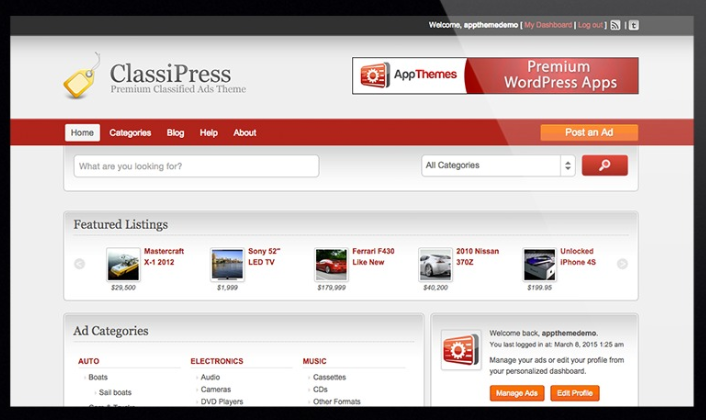Screen dimensions: 706x420
Task: Open the MUSIC category heading
Action: (x=314, y=361)
